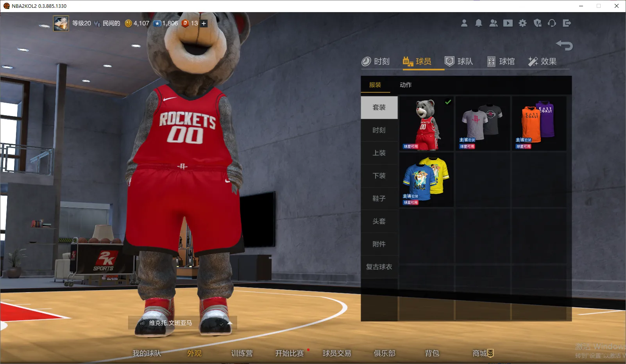Open the settings gear icon
Screen dimensions: 626x364
pyautogui.click(x=523, y=23)
